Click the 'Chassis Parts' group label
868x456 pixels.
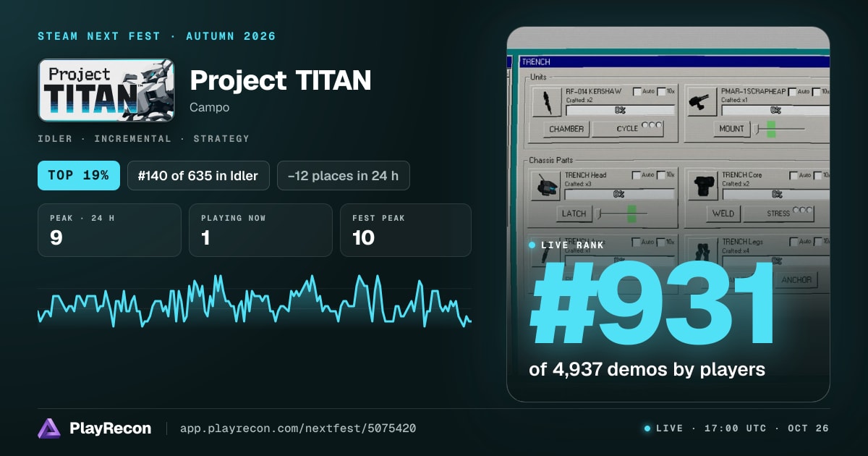[x=553, y=160]
